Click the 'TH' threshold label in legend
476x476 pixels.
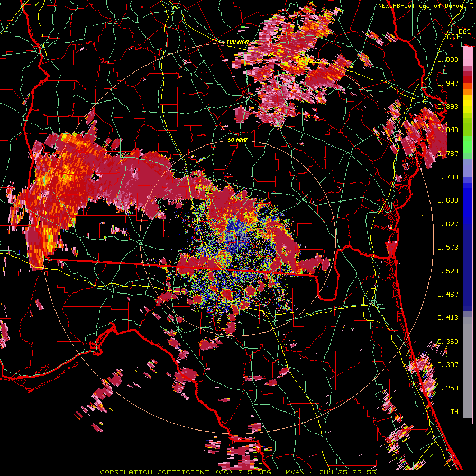click(454, 411)
